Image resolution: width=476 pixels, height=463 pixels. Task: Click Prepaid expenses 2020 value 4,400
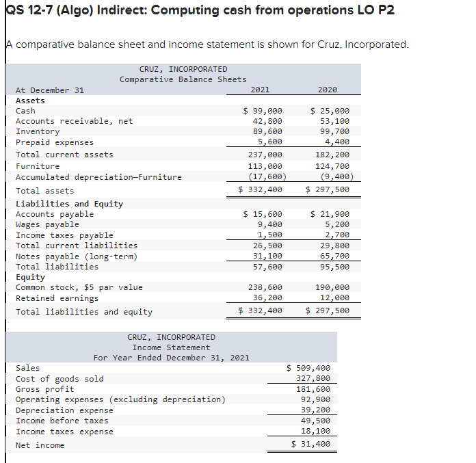click(337, 142)
